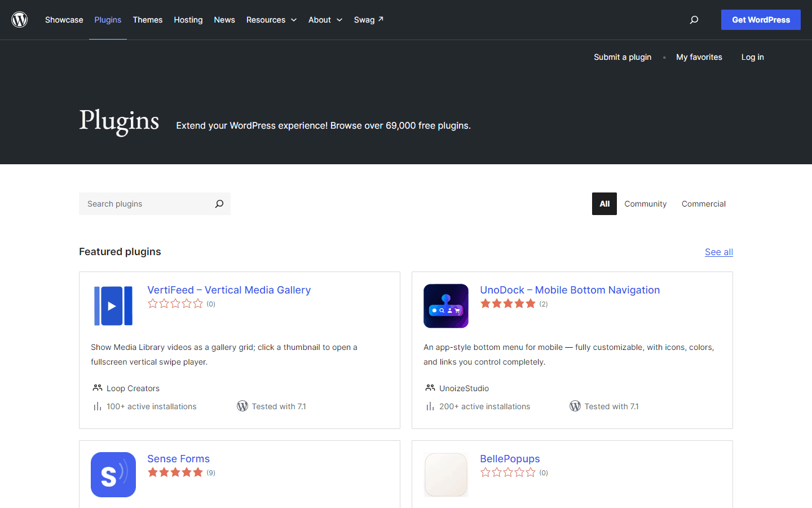
Task: Click the Loop Creators author name
Action: click(133, 388)
